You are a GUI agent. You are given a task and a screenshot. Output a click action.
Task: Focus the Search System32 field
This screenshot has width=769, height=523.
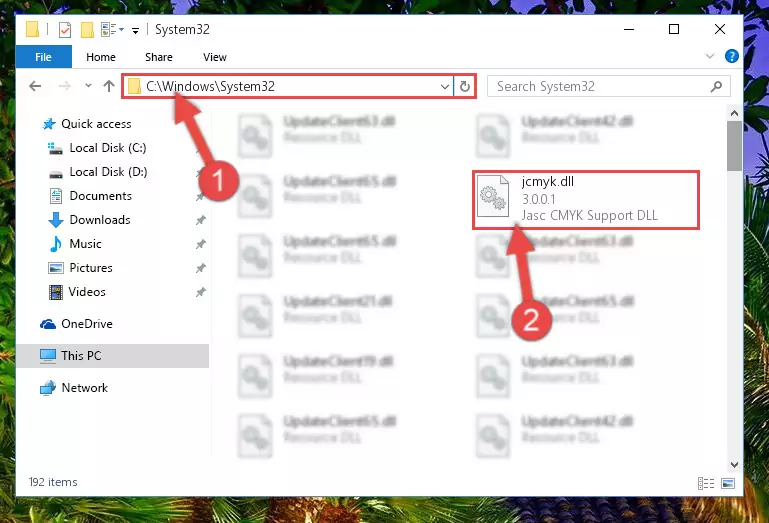point(609,87)
